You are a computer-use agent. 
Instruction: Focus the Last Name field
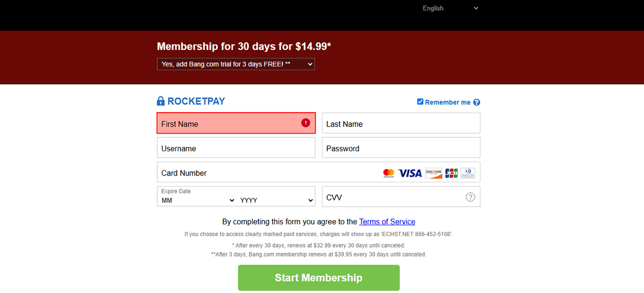click(x=400, y=123)
